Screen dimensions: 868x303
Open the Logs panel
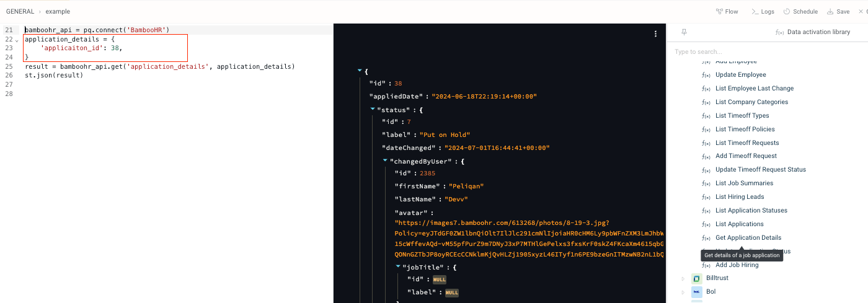[763, 11]
